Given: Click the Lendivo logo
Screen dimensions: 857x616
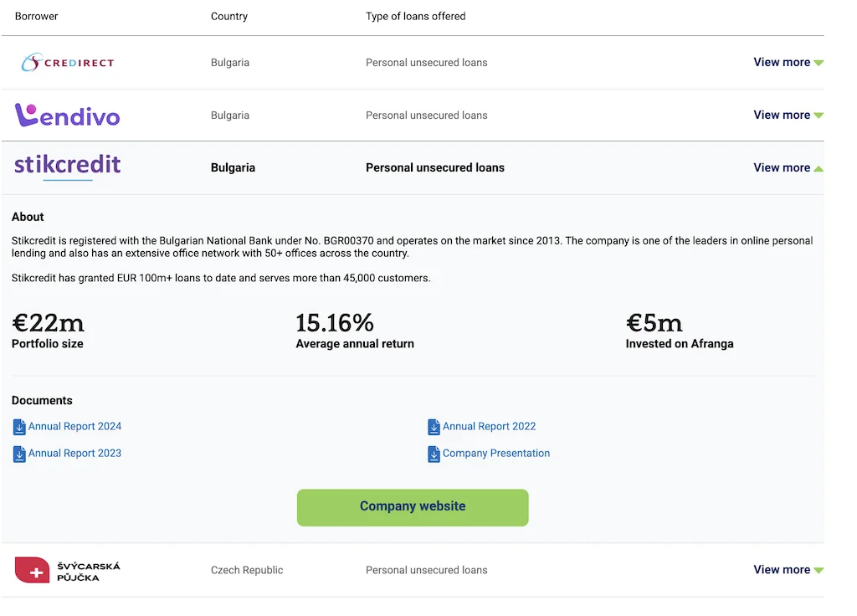Looking at the screenshot, I should click(x=67, y=116).
